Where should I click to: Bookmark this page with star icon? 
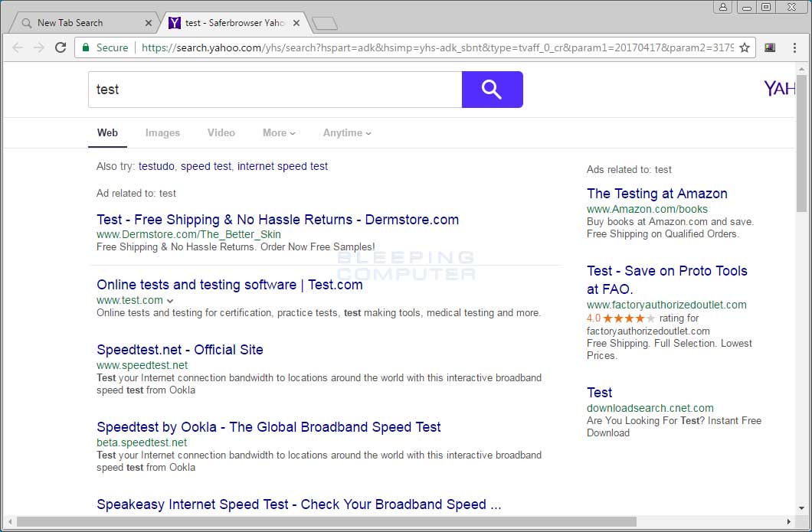point(745,47)
